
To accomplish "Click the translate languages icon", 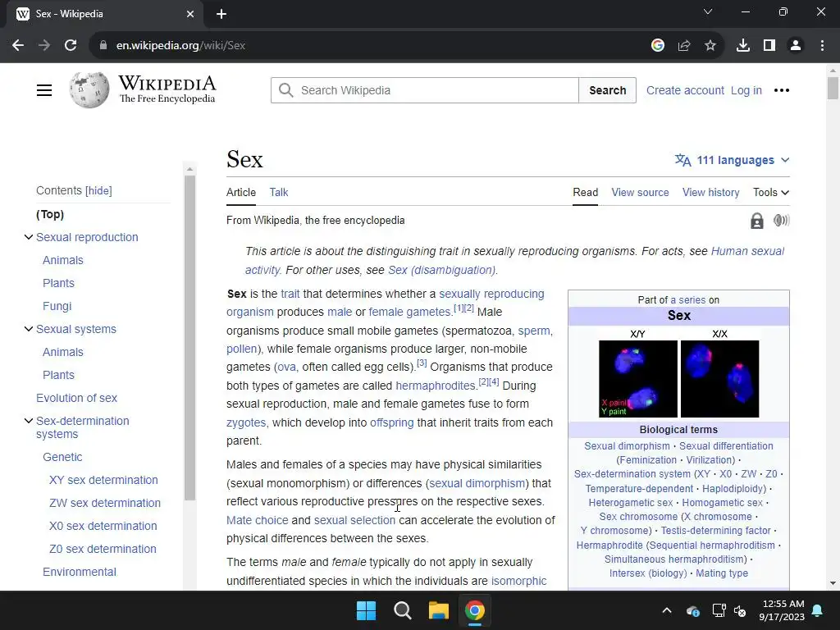I will tap(683, 160).
